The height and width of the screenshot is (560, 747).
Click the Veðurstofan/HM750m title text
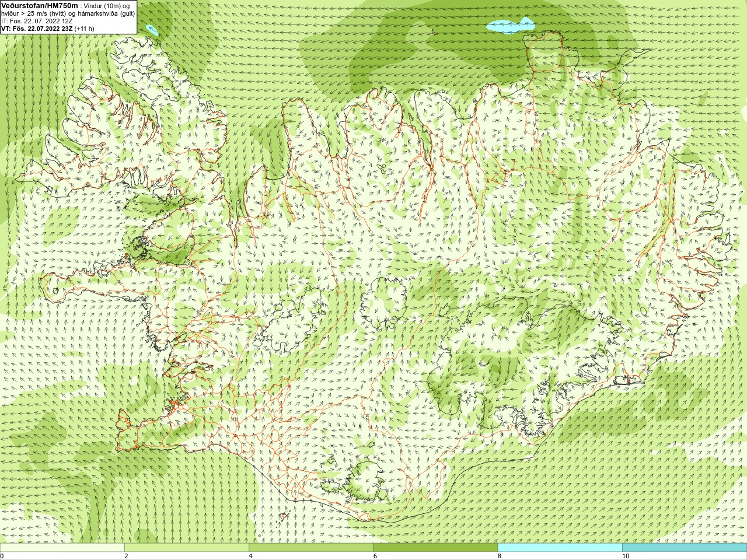pos(40,5)
